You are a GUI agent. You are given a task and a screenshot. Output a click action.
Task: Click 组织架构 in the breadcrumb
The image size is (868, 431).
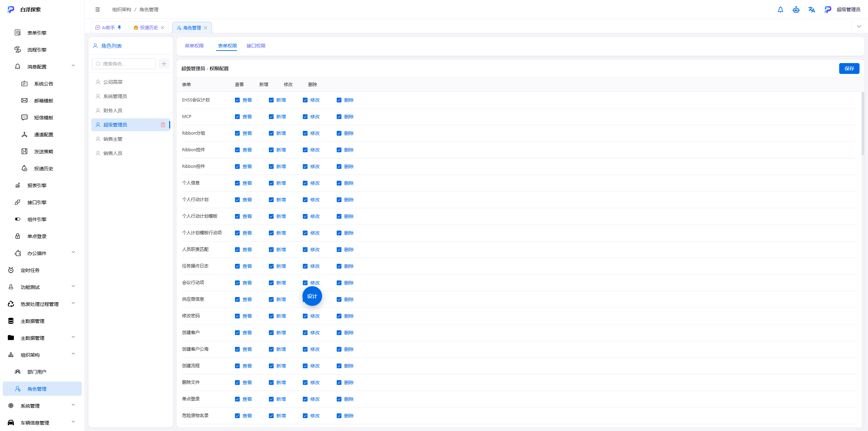click(x=122, y=9)
